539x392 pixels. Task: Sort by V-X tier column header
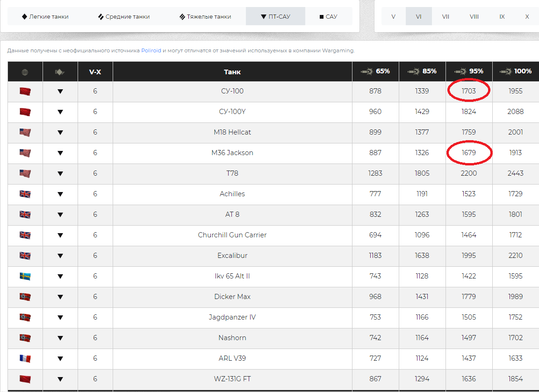coord(95,72)
